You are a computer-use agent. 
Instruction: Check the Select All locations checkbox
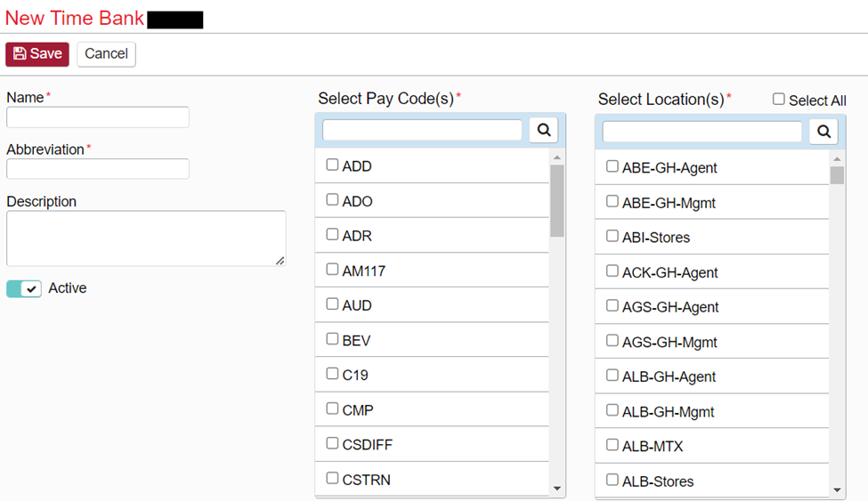[779, 100]
